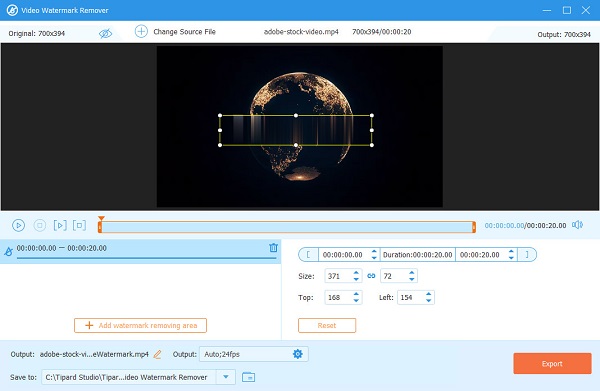
Task: Stop the video playback
Action: coord(40,225)
